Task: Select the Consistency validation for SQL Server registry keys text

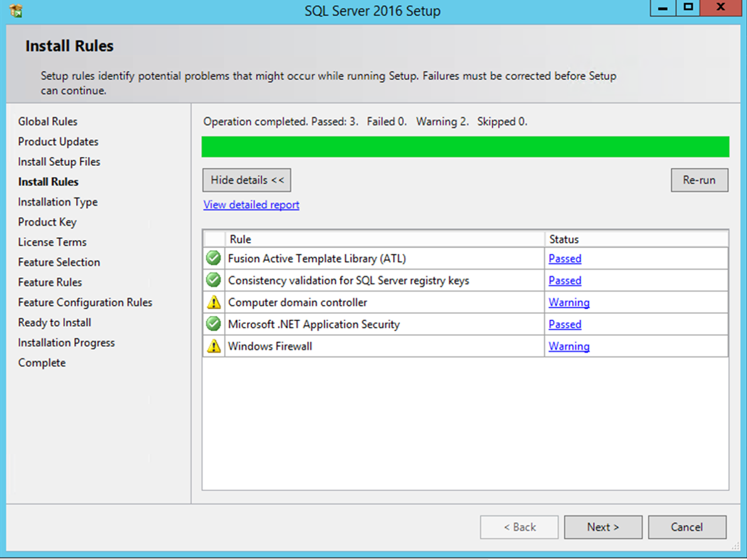Action: click(349, 280)
